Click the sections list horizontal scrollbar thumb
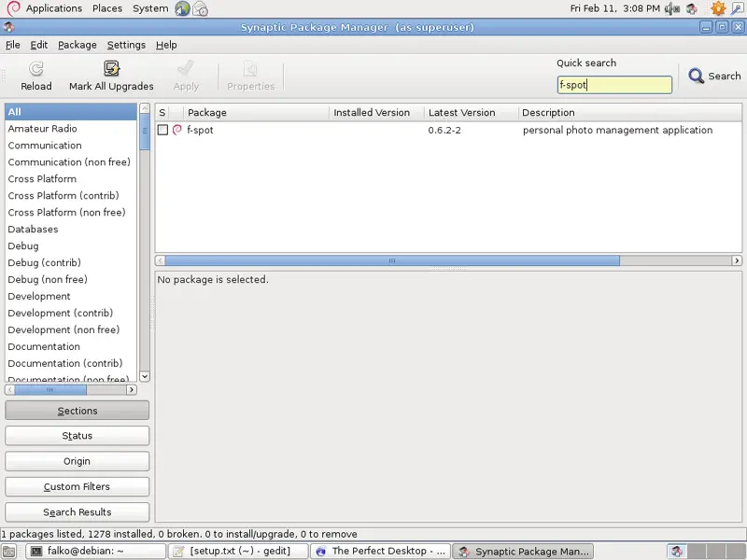 coord(50,390)
